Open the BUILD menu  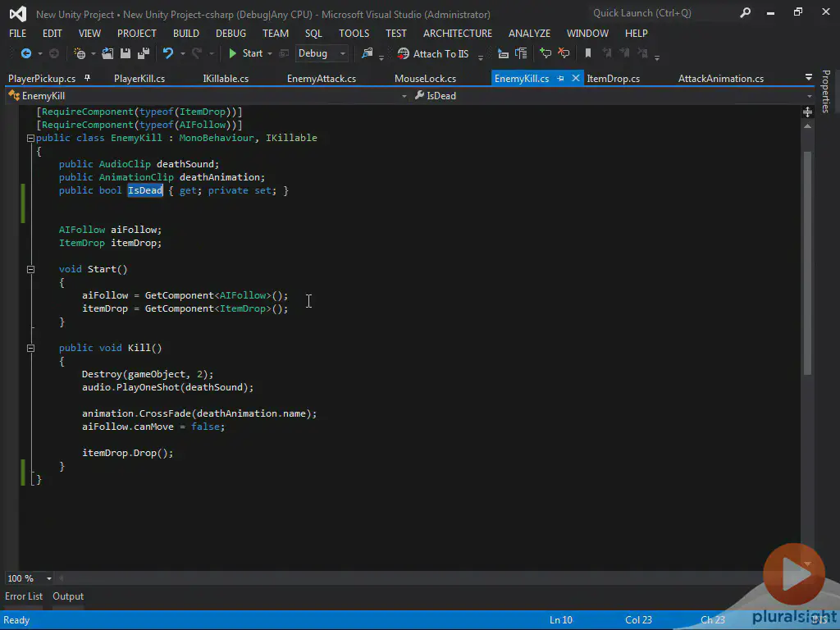[186, 33]
